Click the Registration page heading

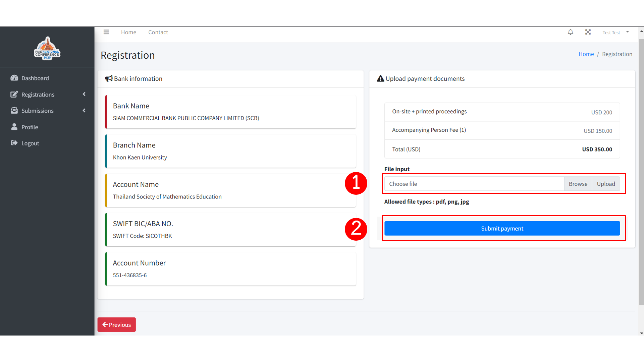128,55
